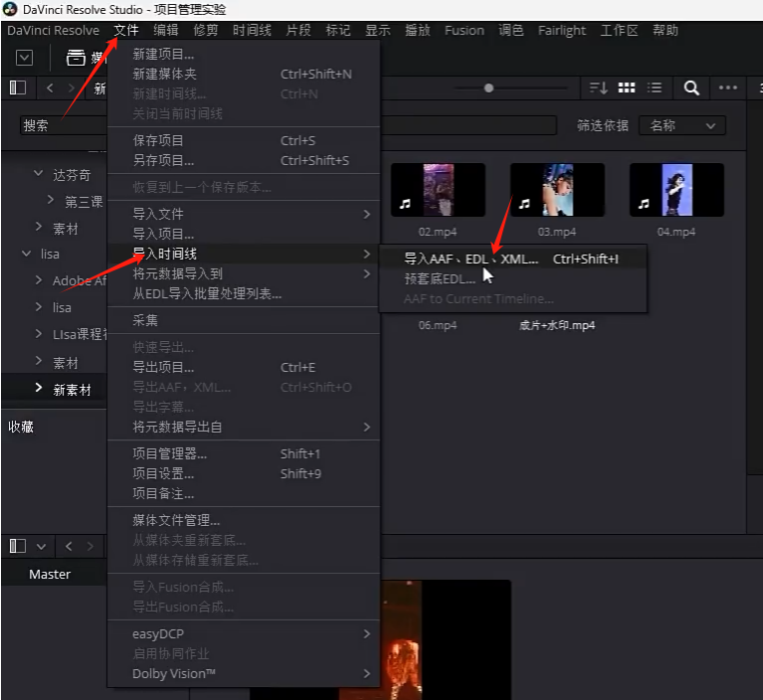Open the lower panel layout dropdown chevron
Screen dimensions: 763x700
point(42,547)
